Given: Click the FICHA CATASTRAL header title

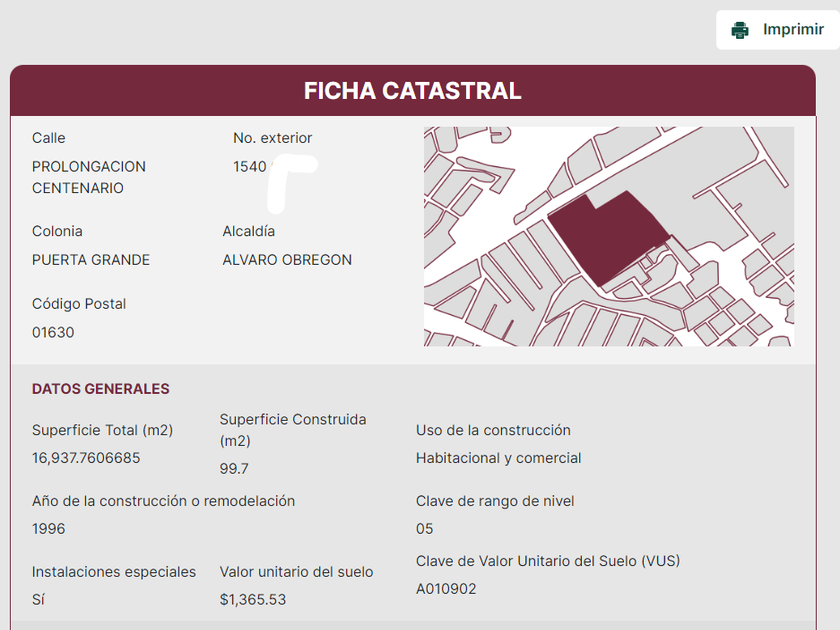Looking at the screenshot, I should (412, 91).
